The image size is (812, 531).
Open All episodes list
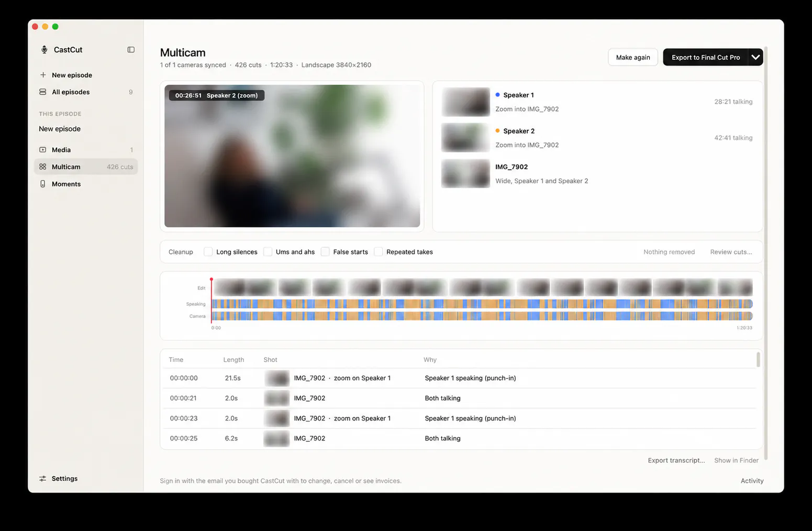click(86, 92)
